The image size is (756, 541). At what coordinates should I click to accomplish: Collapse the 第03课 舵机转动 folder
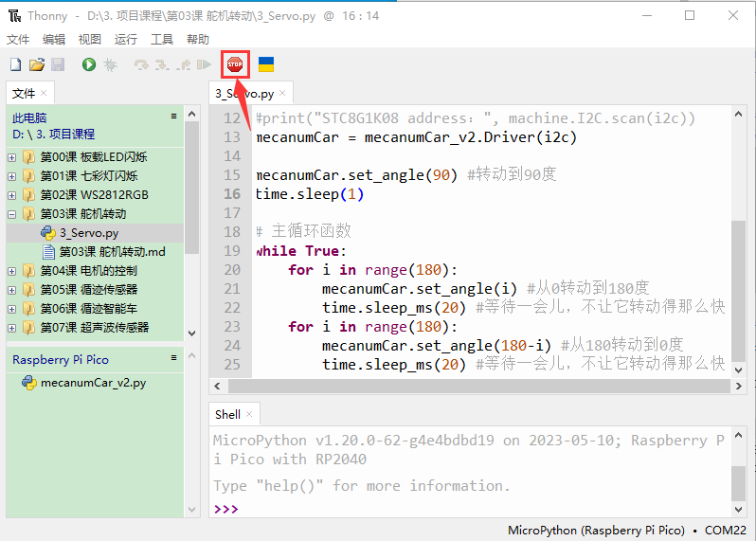(12, 214)
